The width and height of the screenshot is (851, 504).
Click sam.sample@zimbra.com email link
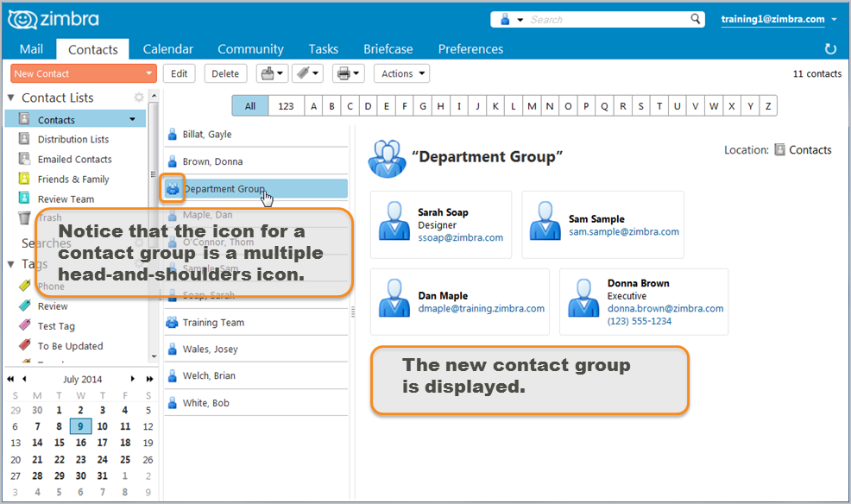tap(624, 231)
